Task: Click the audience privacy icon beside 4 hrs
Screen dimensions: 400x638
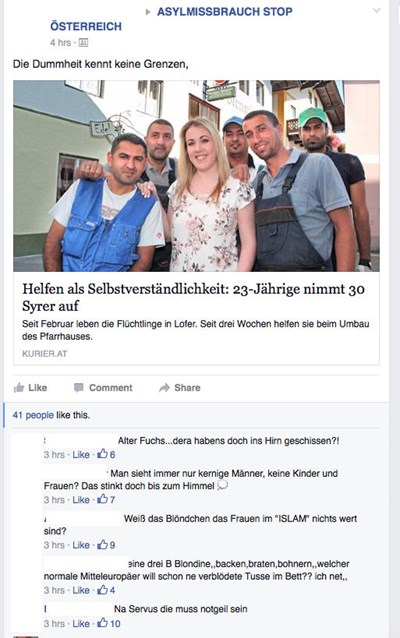Action: (83, 42)
